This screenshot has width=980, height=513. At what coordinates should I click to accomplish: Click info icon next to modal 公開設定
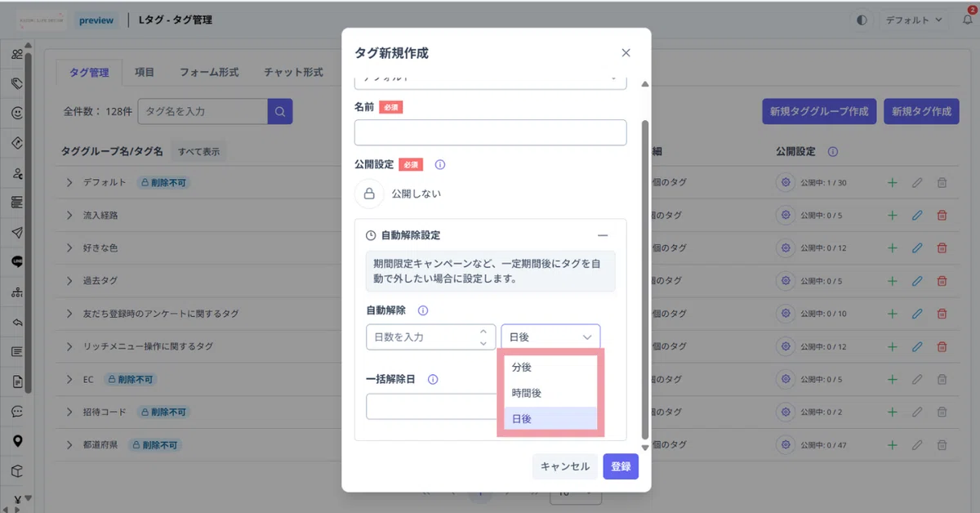(x=440, y=164)
